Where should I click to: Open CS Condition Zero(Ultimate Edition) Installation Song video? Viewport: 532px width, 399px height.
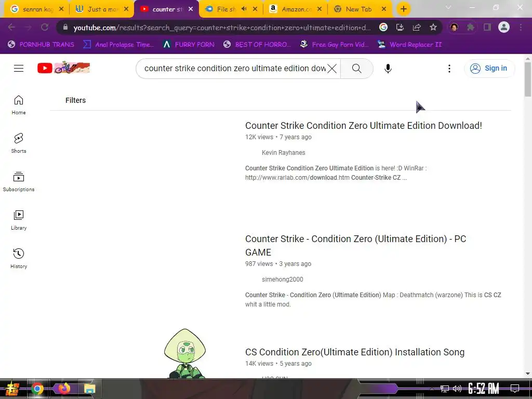pos(354,352)
